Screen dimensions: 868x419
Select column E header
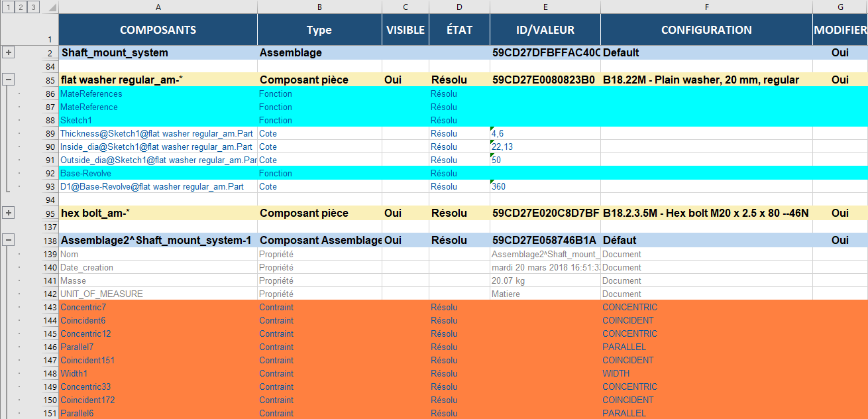pyautogui.click(x=545, y=7)
